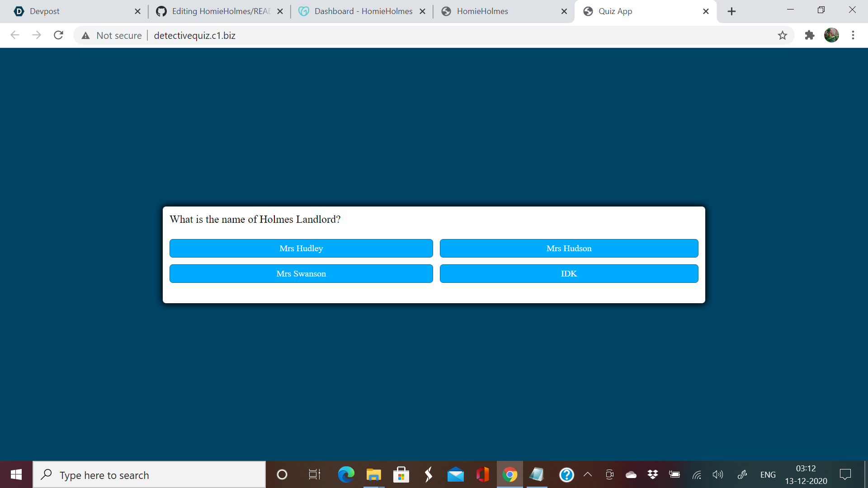Select the Mrs Swanson option
The width and height of the screenshot is (868, 488).
point(301,274)
